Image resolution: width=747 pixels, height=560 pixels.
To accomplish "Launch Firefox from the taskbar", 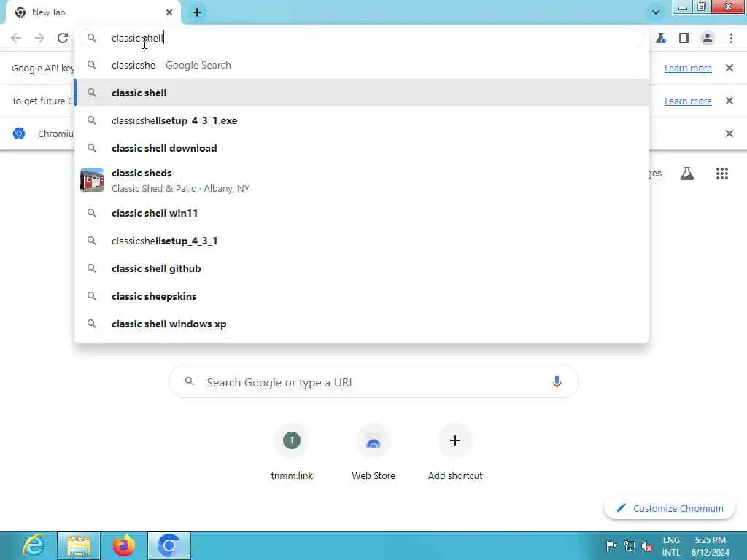I will [x=124, y=545].
